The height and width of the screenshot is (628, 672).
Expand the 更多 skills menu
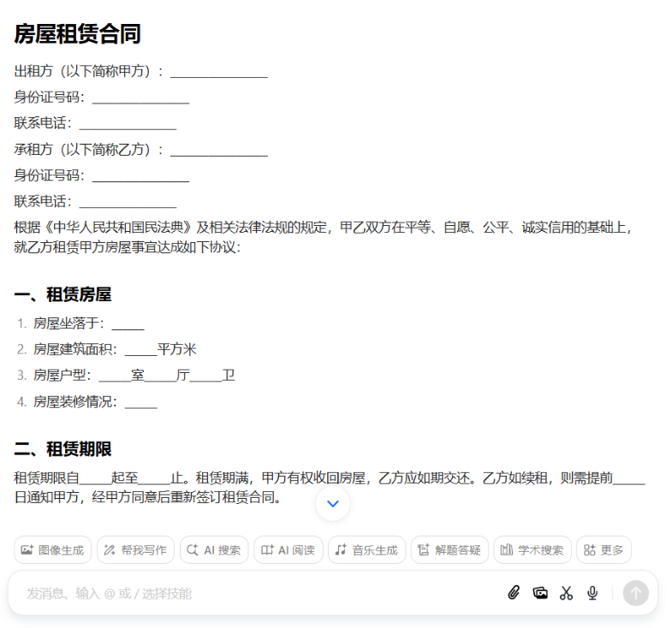pos(604,549)
